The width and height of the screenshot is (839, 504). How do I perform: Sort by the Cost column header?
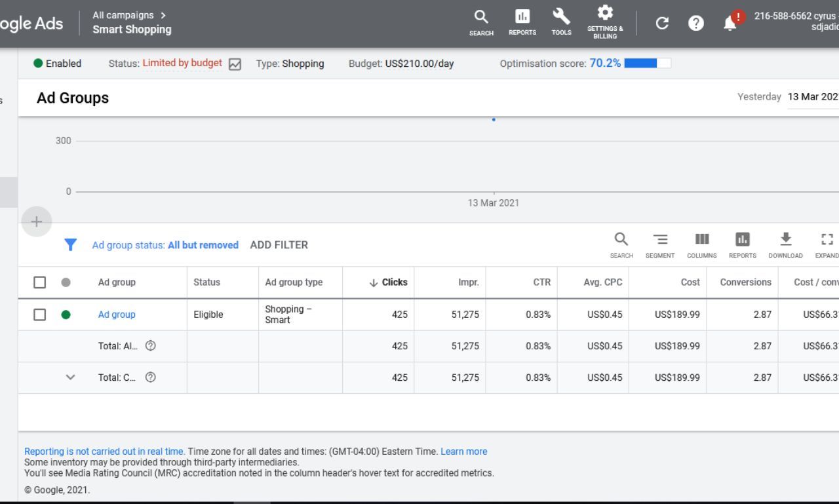(690, 282)
